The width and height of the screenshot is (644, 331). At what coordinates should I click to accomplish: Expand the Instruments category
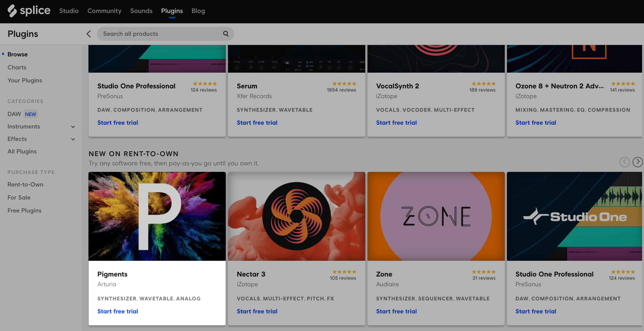(x=73, y=127)
